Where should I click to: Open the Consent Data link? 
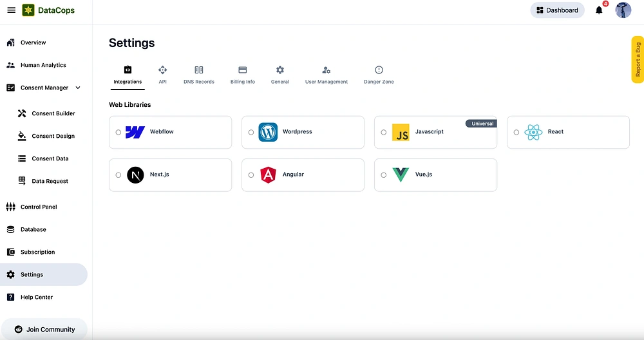click(50, 158)
